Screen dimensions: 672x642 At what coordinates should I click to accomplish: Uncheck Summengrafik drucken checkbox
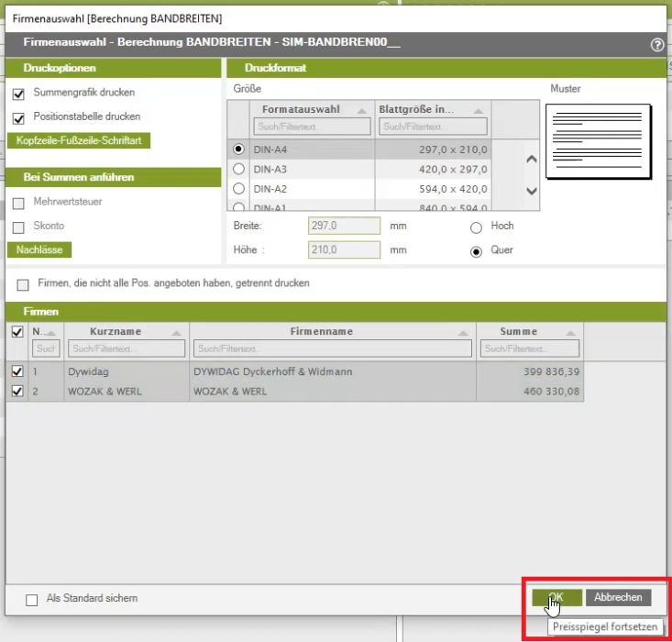coord(18,94)
